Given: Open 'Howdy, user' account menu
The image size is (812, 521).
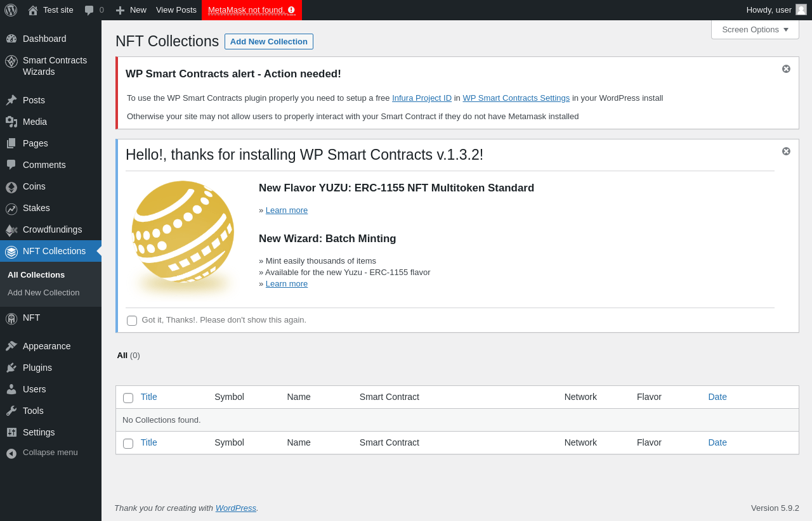Looking at the screenshot, I should tap(776, 10).
